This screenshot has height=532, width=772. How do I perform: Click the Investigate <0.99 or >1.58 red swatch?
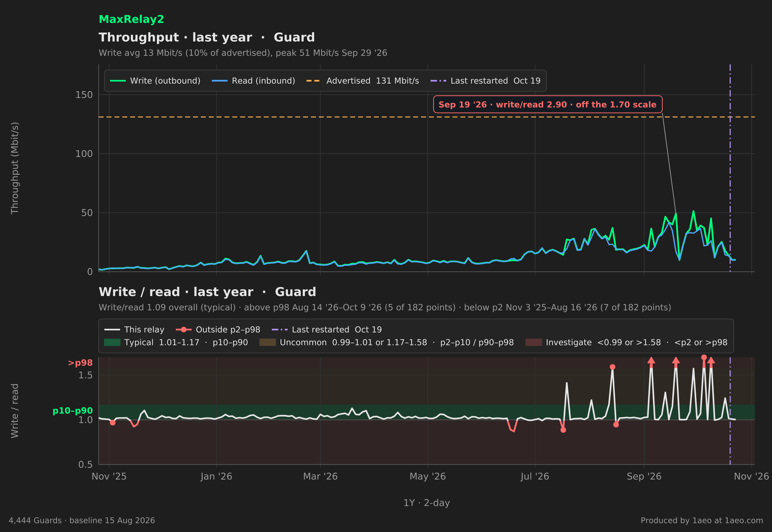coord(534,343)
